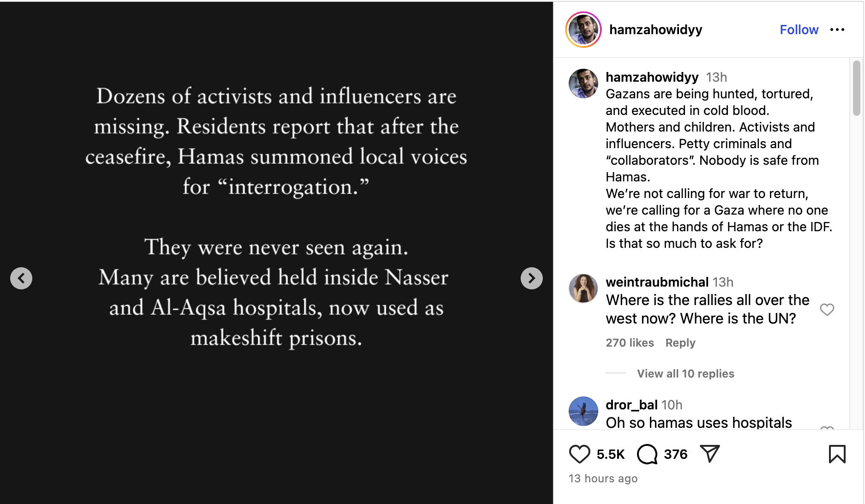This screenshot has height=504, width=865.
Task: Click the hamzahowidyy username in header
Action: (x=655, y=30)
